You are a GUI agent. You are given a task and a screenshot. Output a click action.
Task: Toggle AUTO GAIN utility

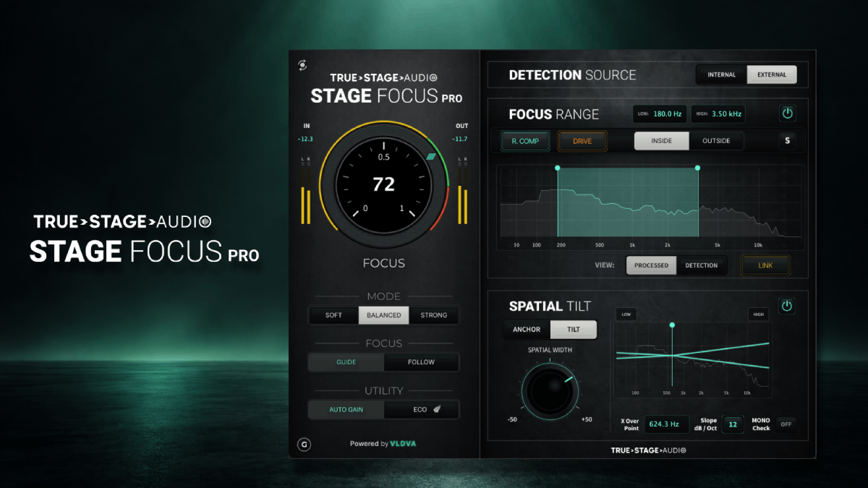click(346, 410)
